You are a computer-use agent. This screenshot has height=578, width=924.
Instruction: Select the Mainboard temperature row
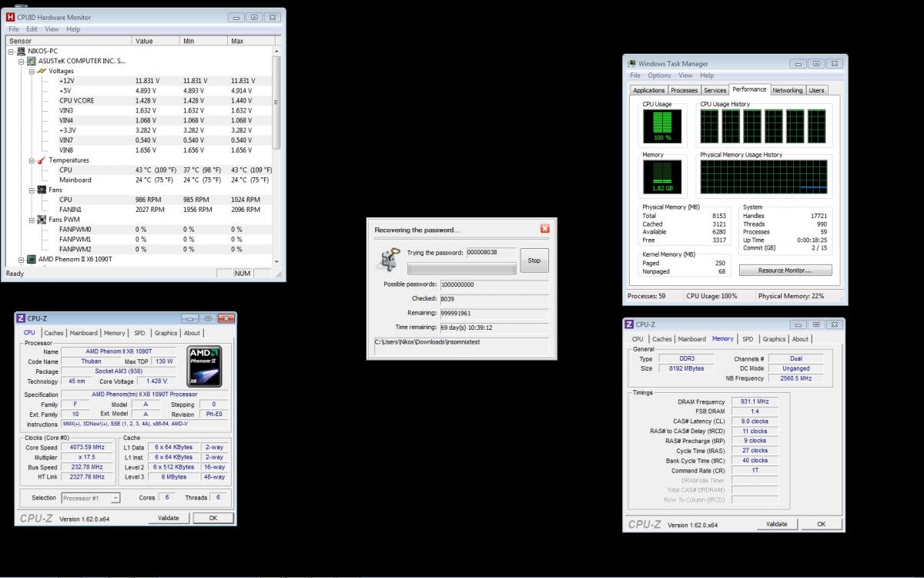click(x=139, y=180)
